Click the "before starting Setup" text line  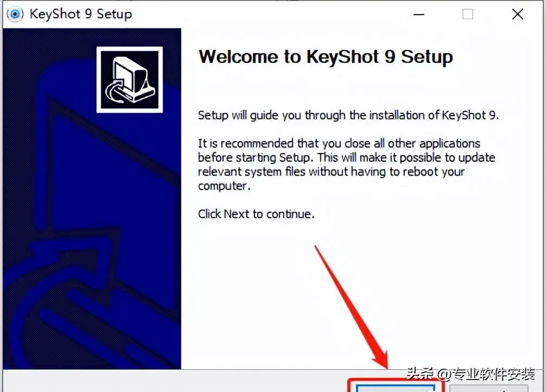[x=346, y=157]
